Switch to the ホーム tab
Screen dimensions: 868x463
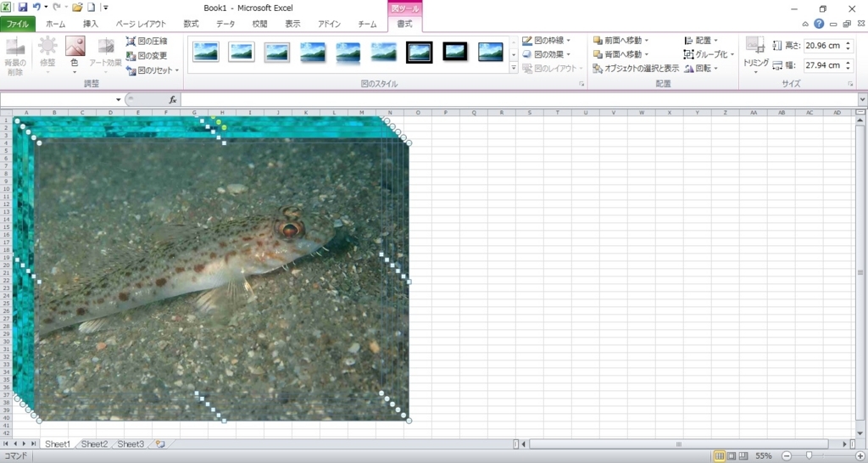point(55,24)
